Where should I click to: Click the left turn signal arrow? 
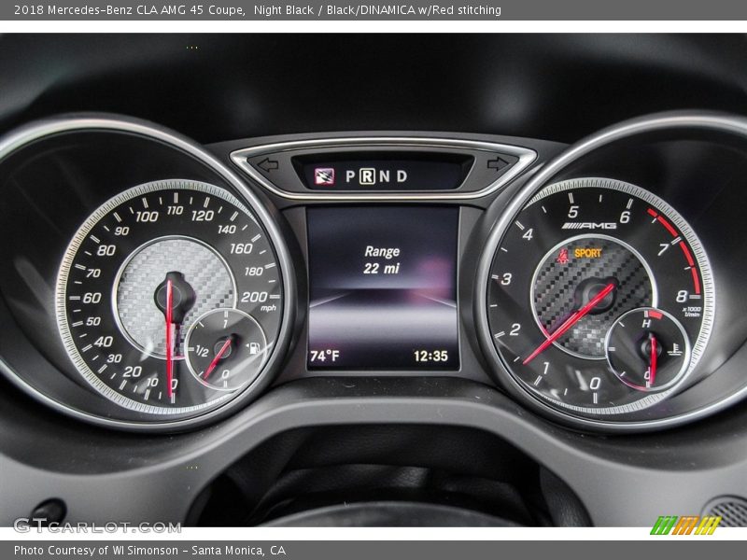point(268,165)
